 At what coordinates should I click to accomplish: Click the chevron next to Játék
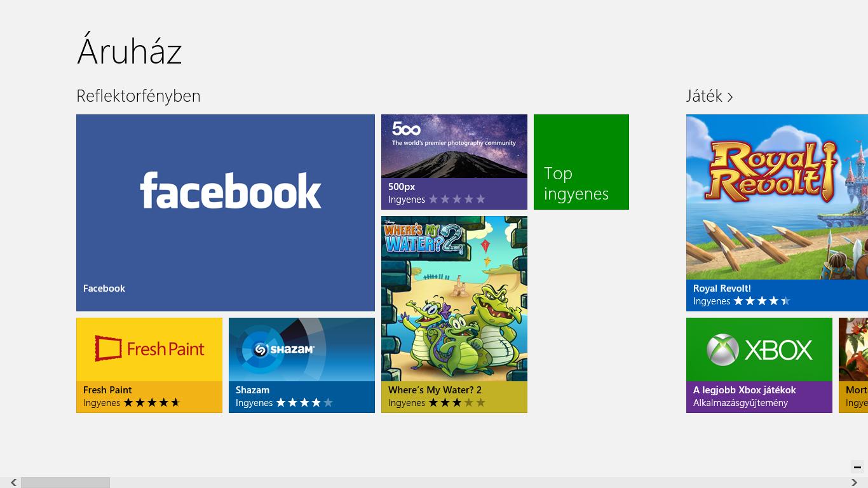(x=730, y=97)
